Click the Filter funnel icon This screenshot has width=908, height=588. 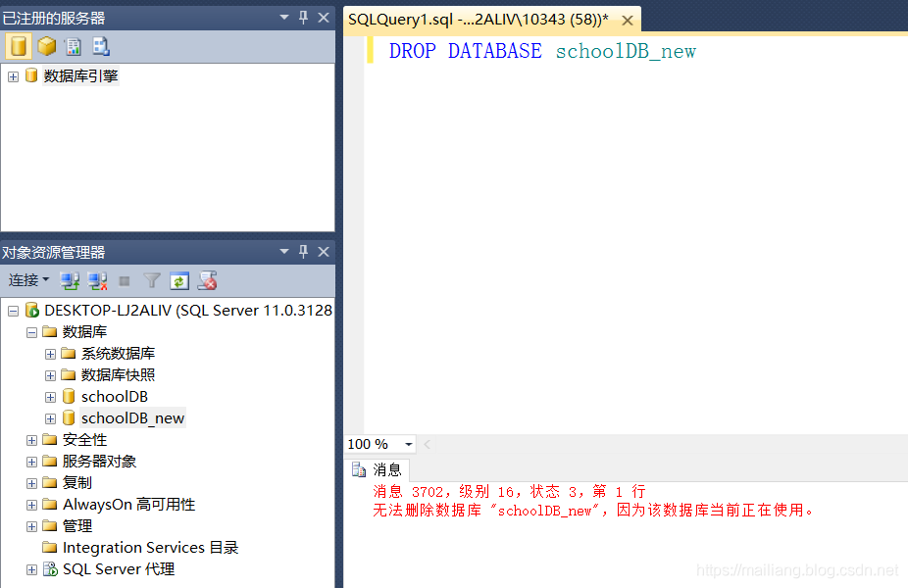pos(152,281)
